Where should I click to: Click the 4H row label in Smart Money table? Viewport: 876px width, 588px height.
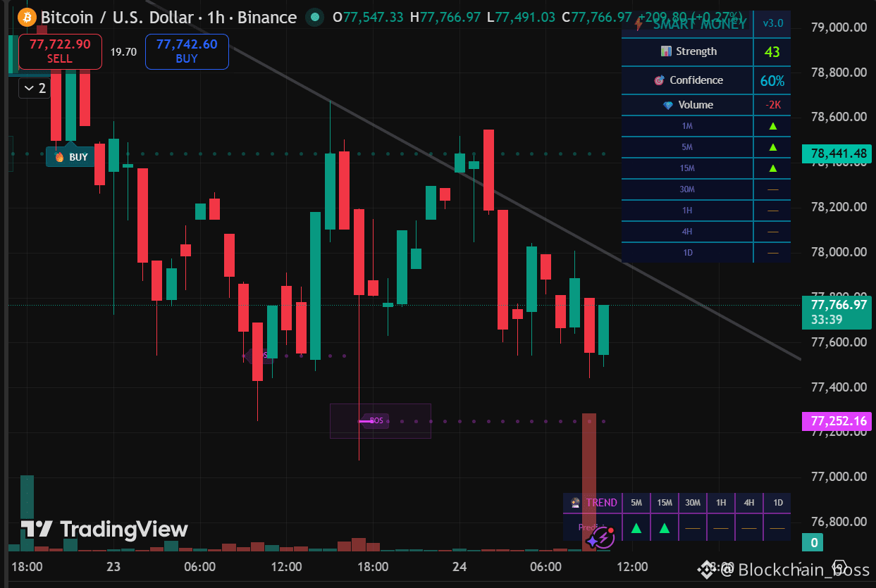[687, 232]
